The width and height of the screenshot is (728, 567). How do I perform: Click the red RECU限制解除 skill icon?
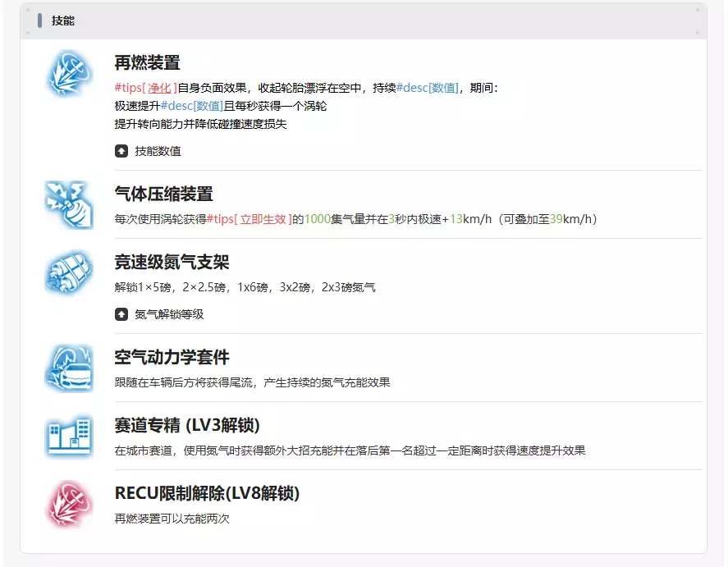click(68, 504)
